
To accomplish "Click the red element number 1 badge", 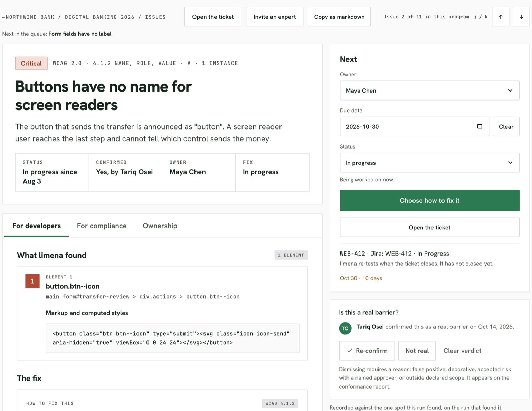I will [x=32, y=281].
